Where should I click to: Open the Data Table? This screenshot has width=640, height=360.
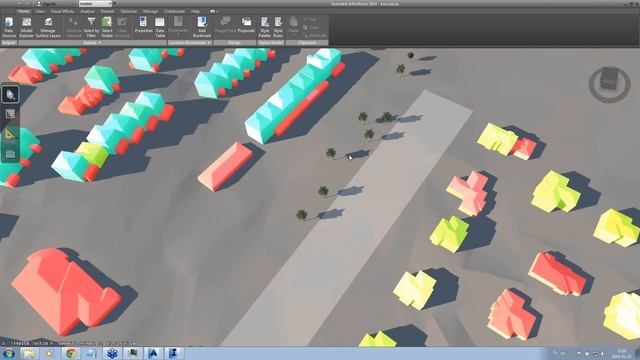tap(160, 27)
